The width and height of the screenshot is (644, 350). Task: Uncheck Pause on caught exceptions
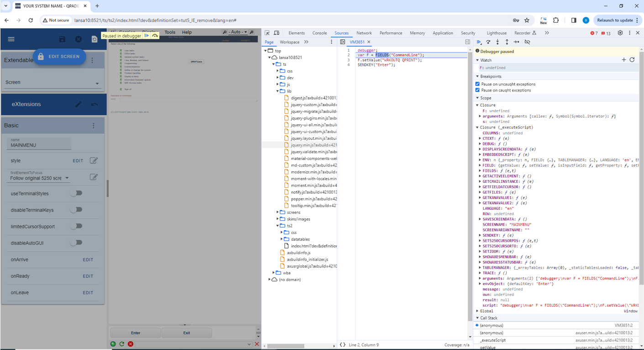477,90
